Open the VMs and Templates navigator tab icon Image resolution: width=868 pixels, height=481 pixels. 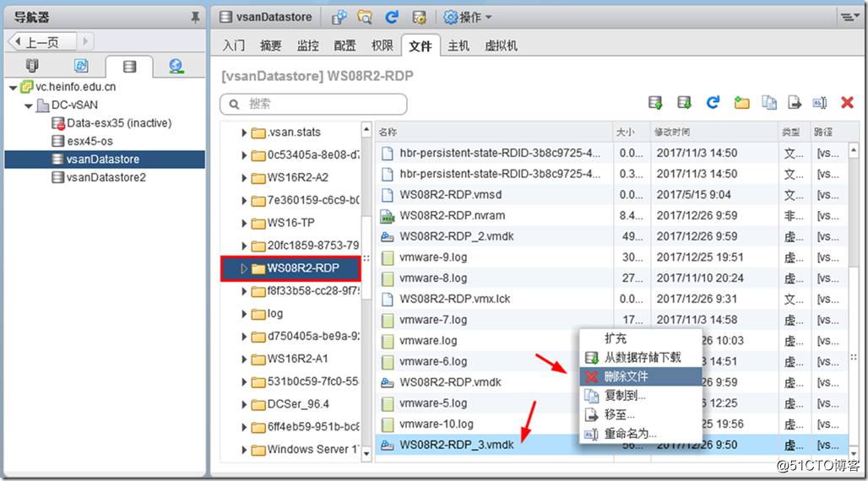(81, 66)
